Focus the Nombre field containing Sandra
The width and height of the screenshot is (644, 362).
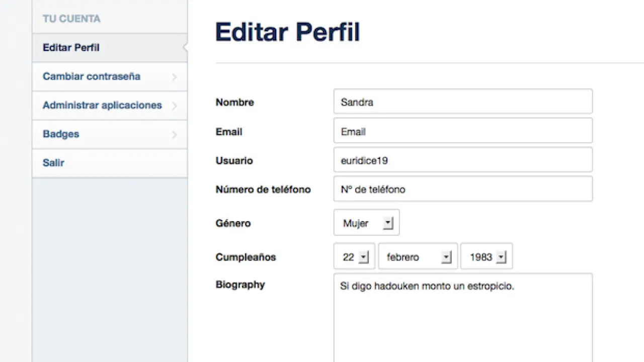click(462, 102)
